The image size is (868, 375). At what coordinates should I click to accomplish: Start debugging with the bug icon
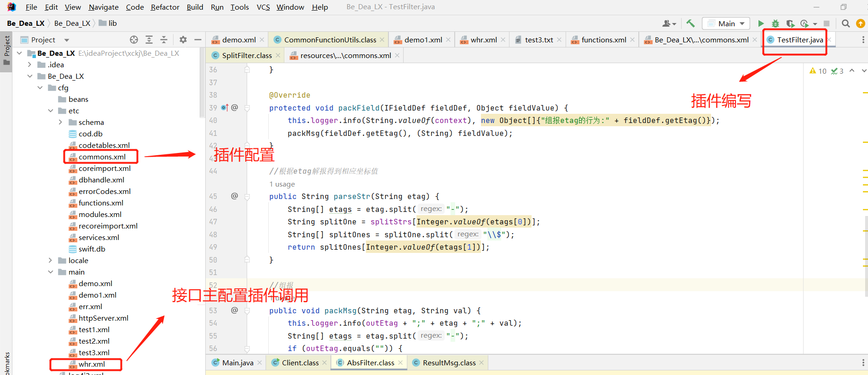click(x=775, y=23)
